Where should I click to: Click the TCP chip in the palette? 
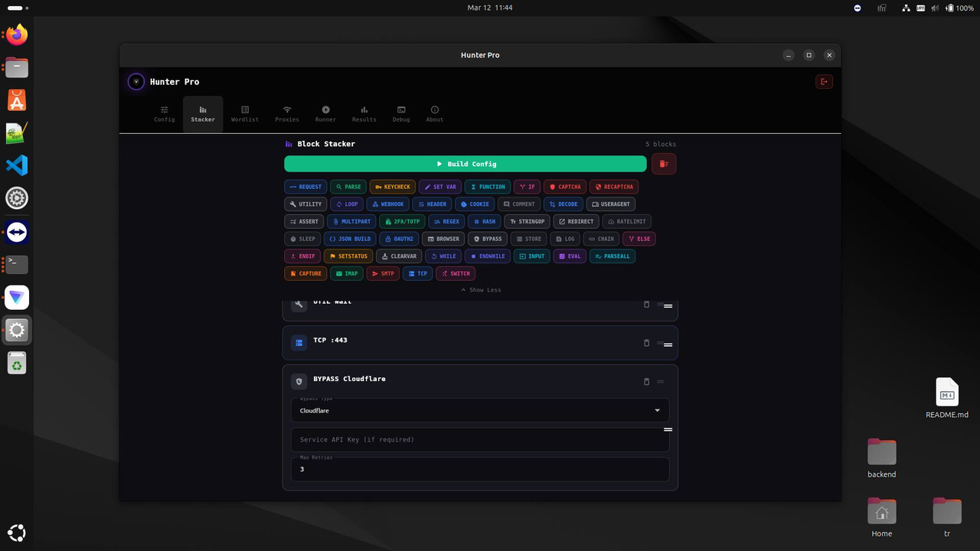(x=417, y=274)
